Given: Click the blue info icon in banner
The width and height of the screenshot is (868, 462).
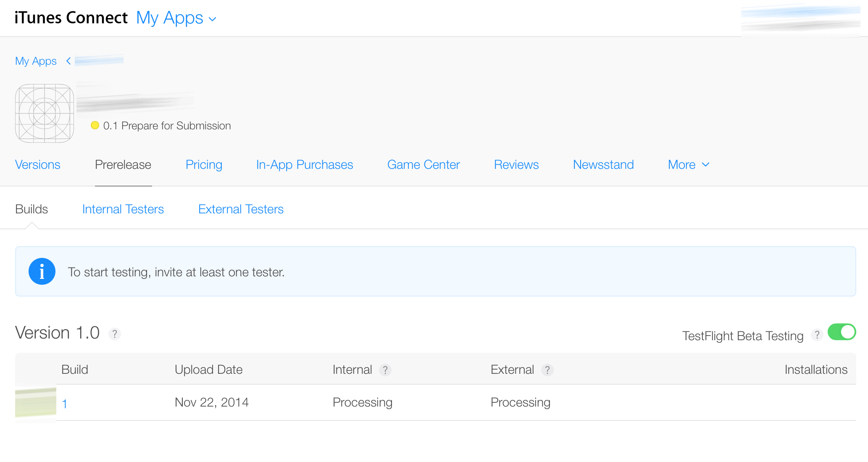Looking at the screenshot, I should 42,271.
